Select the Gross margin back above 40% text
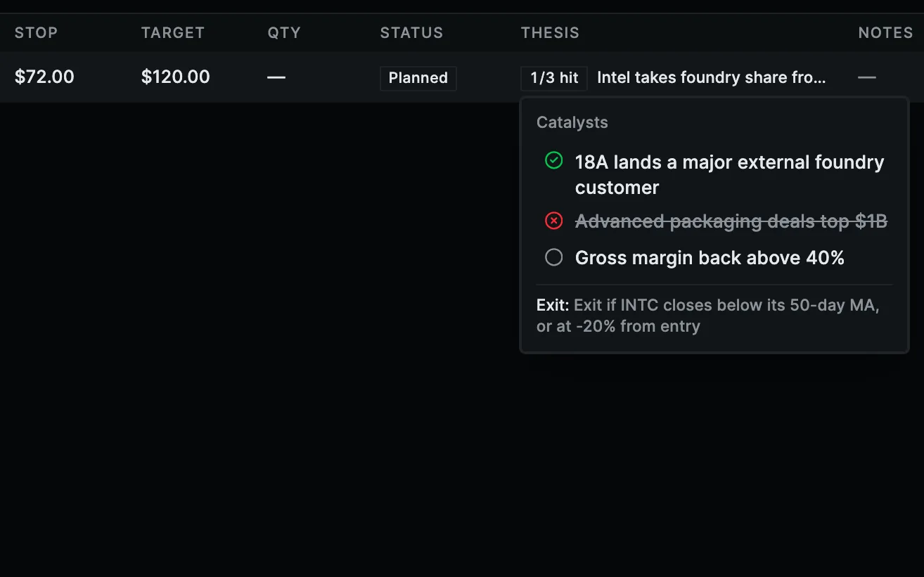Image resolution: width=924 pixels, height=577 pixels. click(x=710, y=258)
